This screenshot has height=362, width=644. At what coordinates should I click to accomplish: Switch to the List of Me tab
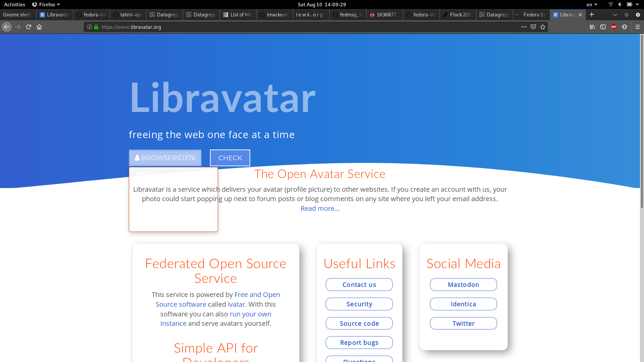coord(238,15)
